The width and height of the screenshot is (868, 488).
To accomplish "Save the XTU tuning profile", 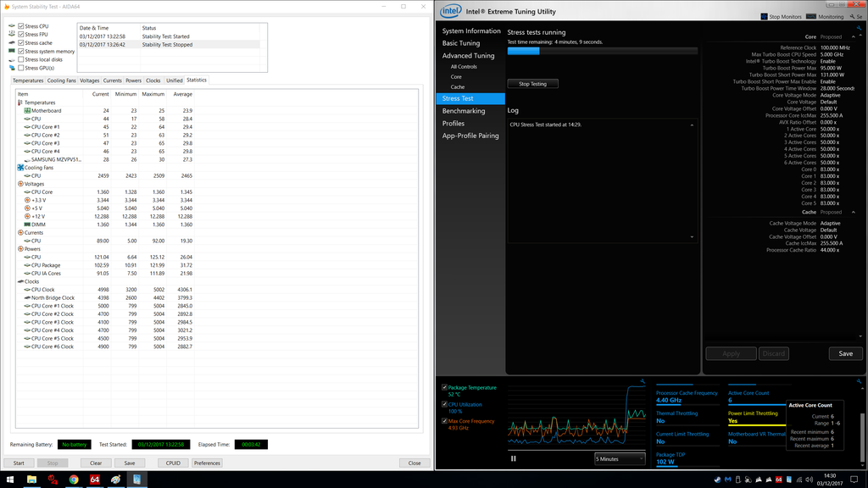I will 845,353.
